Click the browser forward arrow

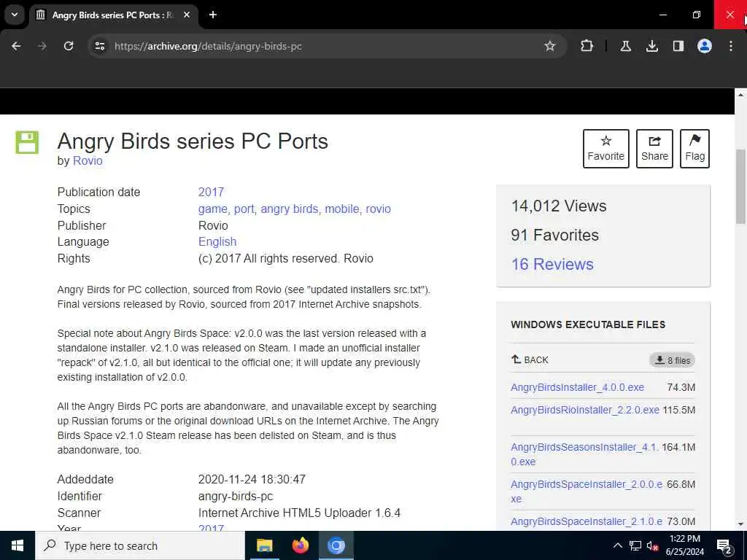[42, 46]
